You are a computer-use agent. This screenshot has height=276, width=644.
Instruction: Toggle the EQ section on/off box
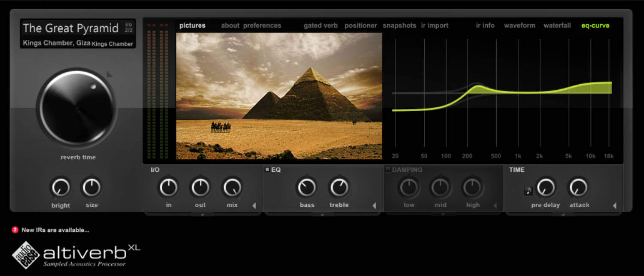tap(267, 170)
